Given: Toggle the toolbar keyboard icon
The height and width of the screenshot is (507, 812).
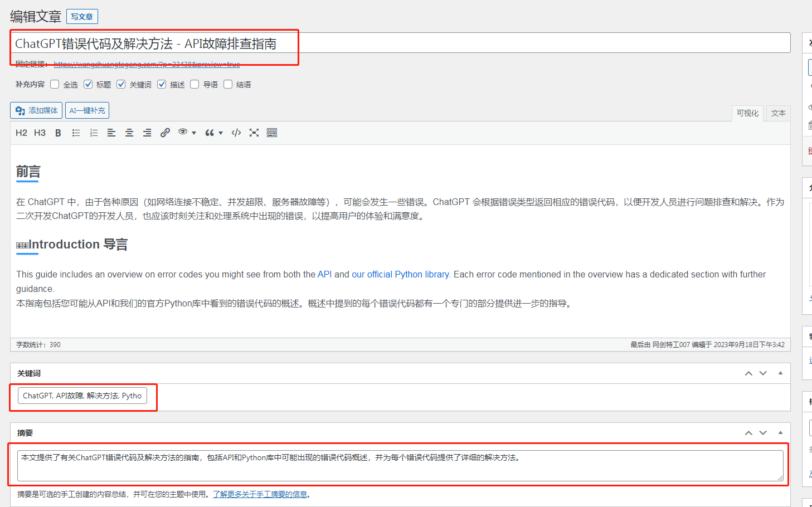Looking at the screenshot, I should (272, 133).
